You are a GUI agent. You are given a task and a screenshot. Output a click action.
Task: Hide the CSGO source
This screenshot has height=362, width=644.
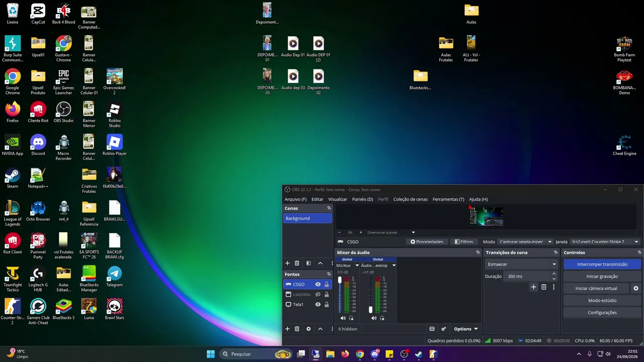tap(318, 284)
